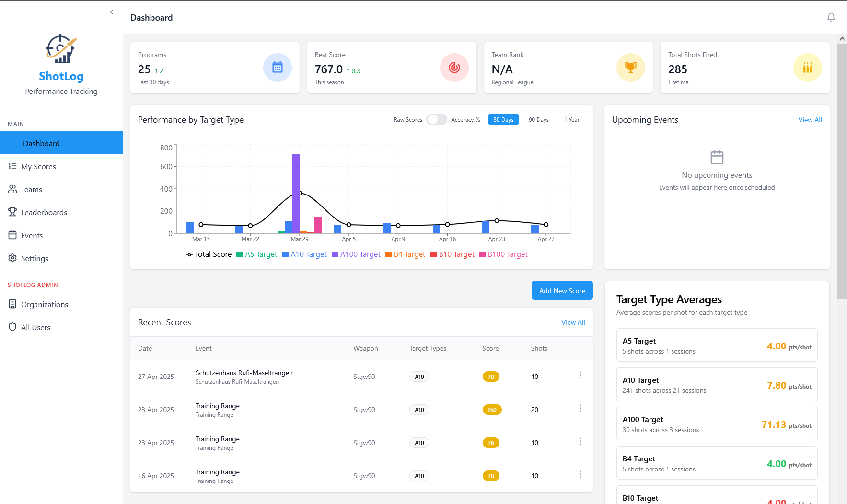847x504 pixels.
Task: Toggle Raw Scores to Accuracy %
Action: pos(436,120)
